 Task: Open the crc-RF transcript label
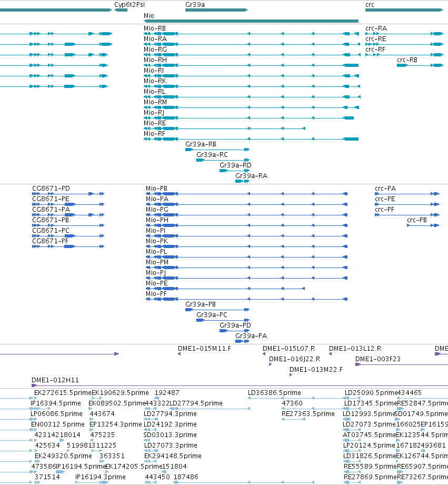pyautogui.click(x=375, y=49)
